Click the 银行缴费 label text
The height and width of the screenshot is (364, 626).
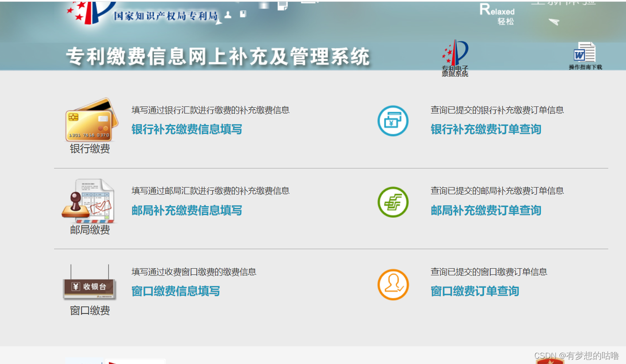pyautogui.click(x=90, y=149)
